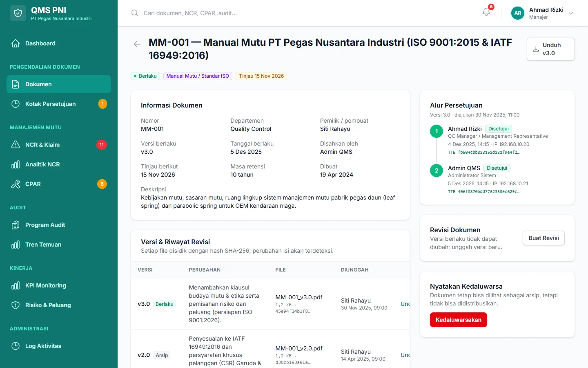Click the CPAR count badge 6

(x=102, y=184)
